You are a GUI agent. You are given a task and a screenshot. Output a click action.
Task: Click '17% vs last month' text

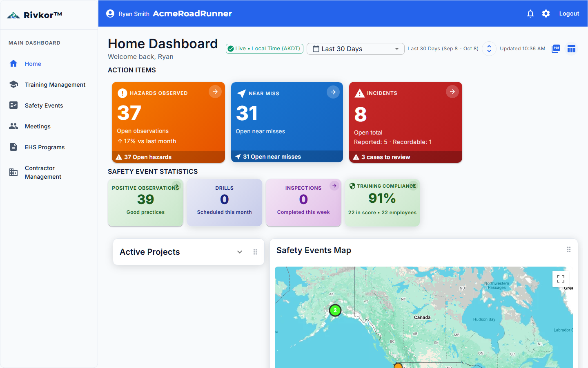tap(150, 141)
